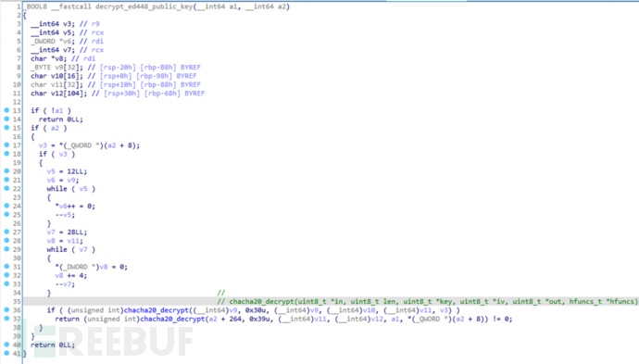
Task: Click 'return 0LL;' on line 14
Action: [x=61, y=119]
